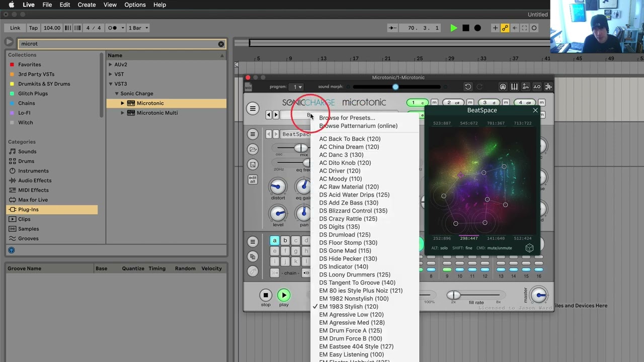Click the sound morph slider handle

click(395, 87)
